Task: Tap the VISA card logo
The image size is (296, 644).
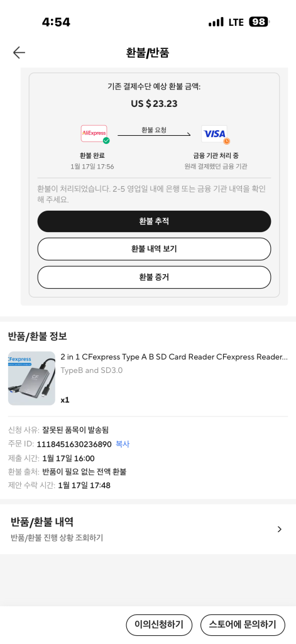Action: click(214, 133)
